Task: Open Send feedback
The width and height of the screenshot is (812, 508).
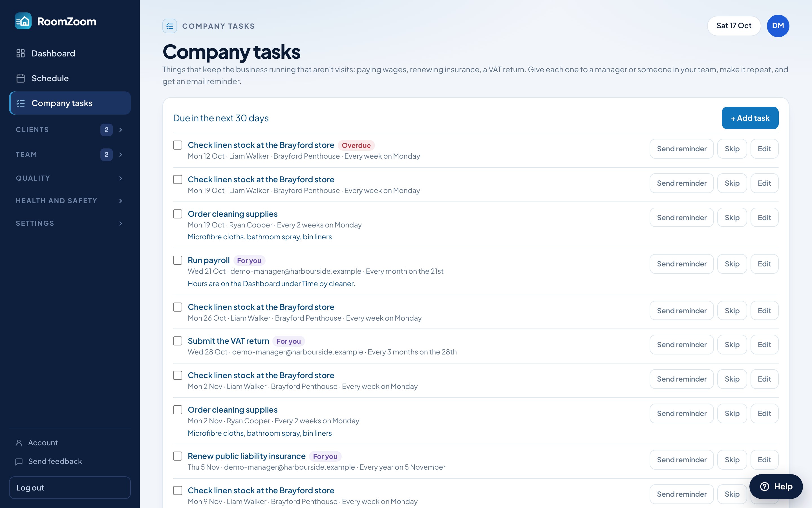Action: 49,461
